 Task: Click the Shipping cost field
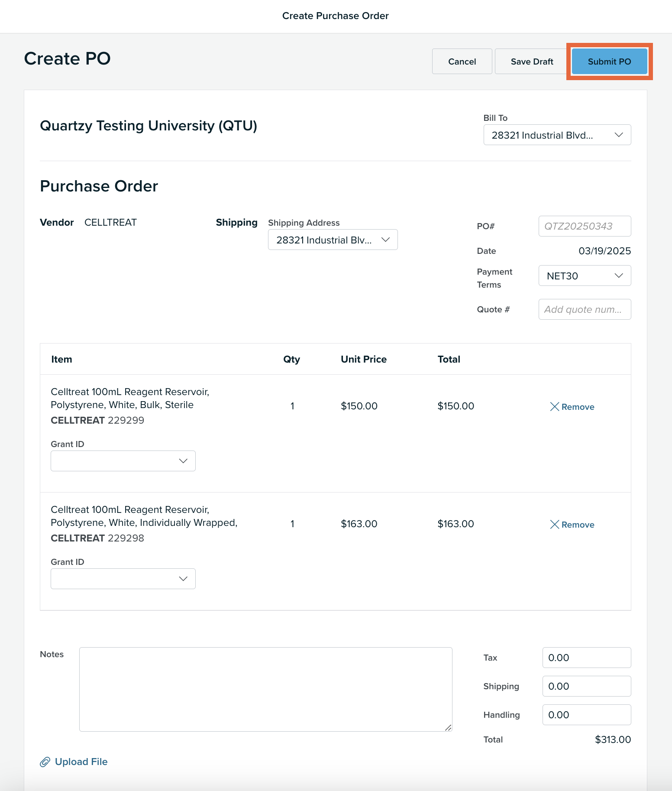[x=586, y=686]
